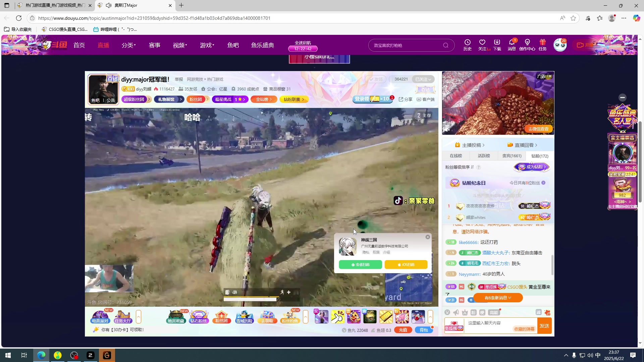644x362 pixels.
Task: Collapse the right side floating widget
Action: [623, 98]
